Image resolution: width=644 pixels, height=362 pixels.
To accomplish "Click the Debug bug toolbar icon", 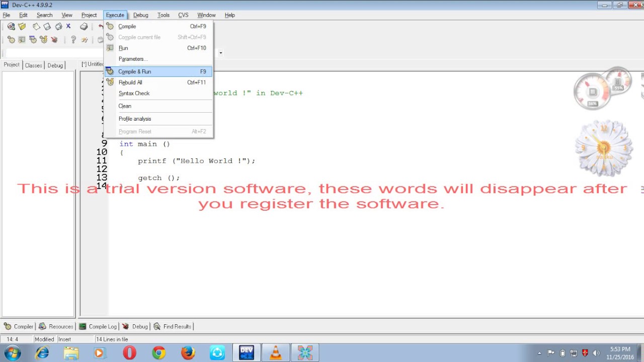I will (x=54, y=39).
